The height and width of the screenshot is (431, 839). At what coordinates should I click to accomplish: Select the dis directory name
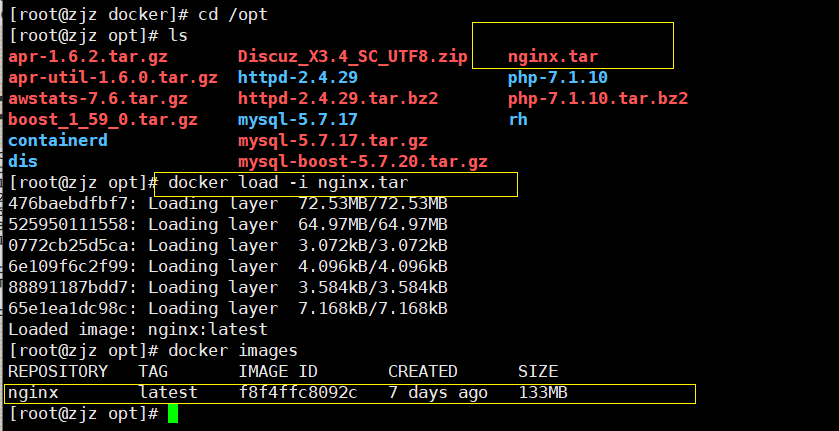(23, 161)
